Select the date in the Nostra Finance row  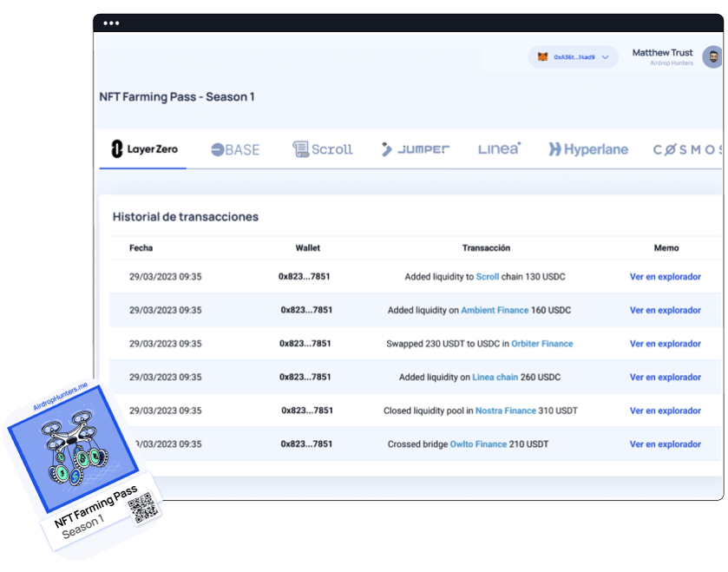pos(165,411)
